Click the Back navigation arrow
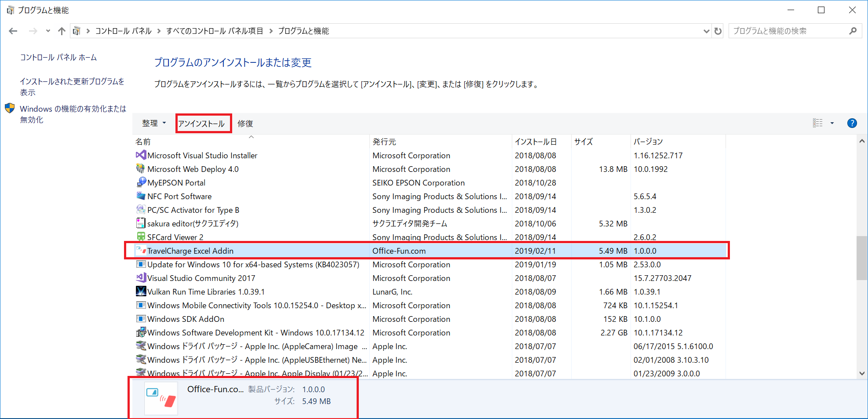 [13, 31]
